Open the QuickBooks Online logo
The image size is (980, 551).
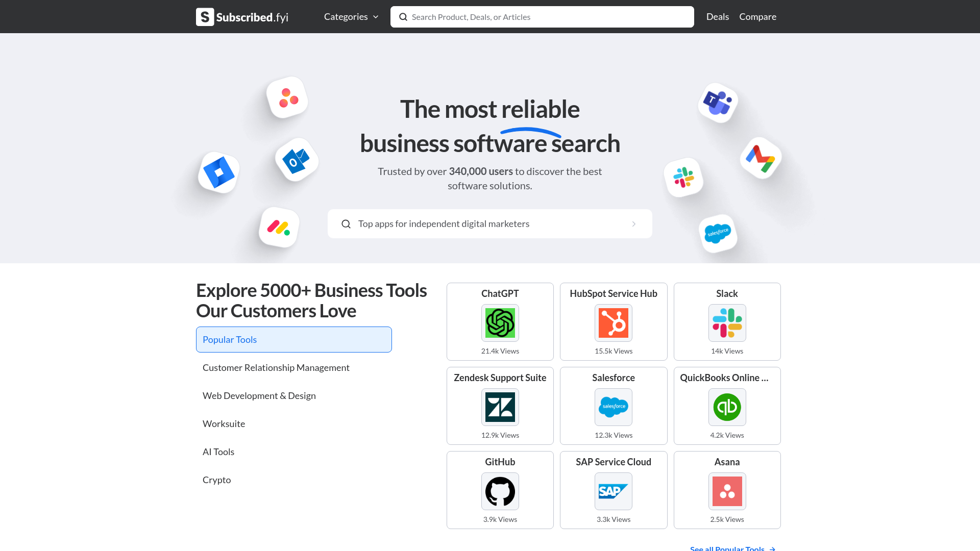click(727, 407)
